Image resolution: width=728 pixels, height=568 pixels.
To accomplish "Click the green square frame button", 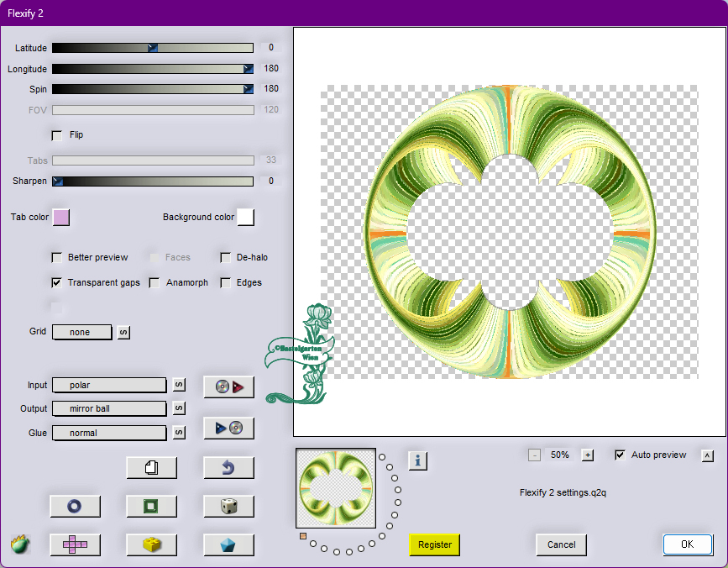I will click(151, 506).
